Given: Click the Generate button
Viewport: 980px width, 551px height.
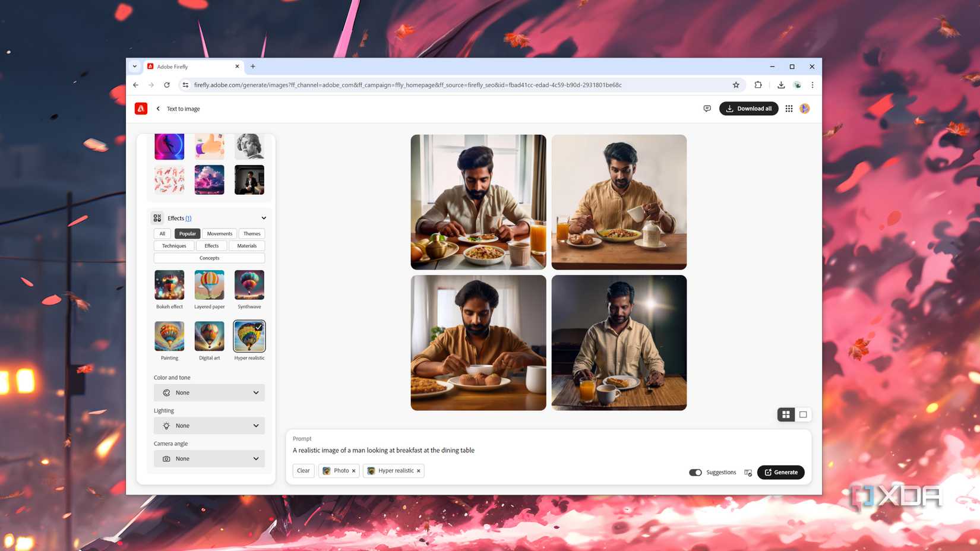Looking at the screenshot, I should [x=781, y=473].
